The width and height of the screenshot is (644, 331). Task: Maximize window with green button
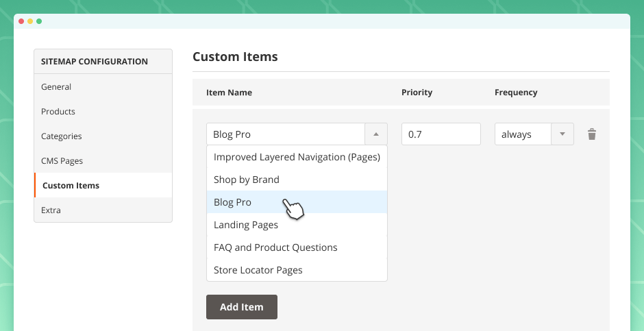click(39, 21)
